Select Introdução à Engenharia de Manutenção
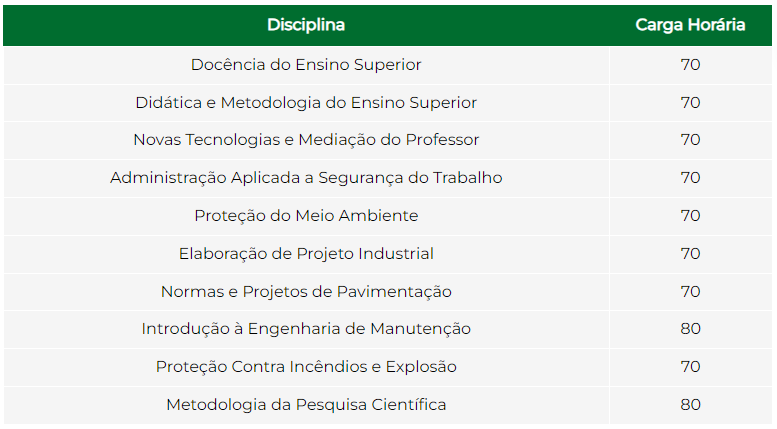777x429 pixels. point(306,329)
